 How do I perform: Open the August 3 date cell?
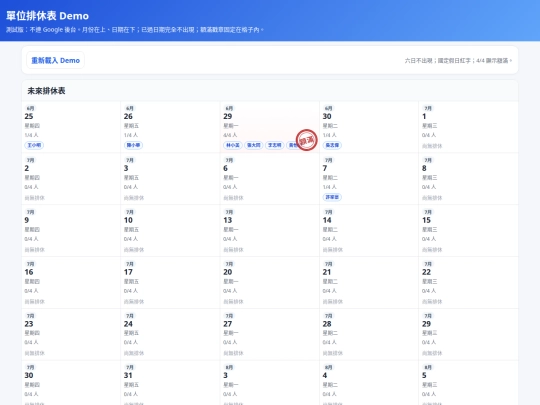(x=270, y=383)
